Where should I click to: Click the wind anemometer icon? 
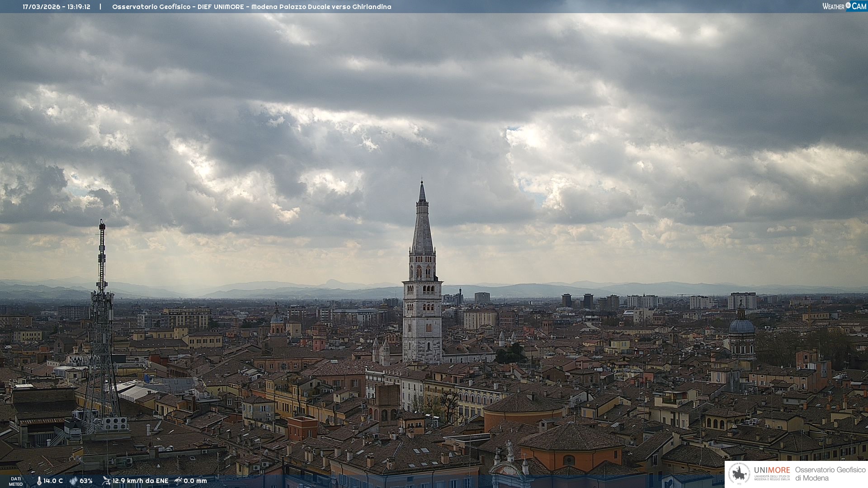click(x=106, y=481)
